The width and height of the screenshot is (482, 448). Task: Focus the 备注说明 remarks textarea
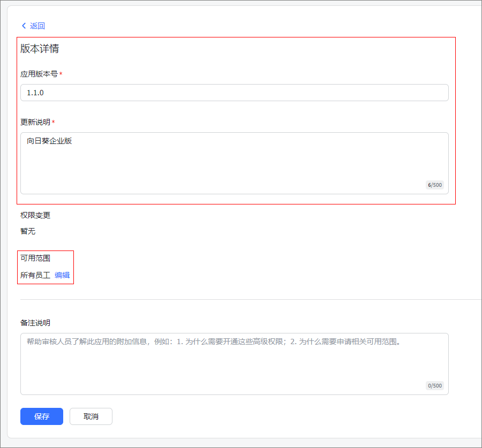click(x=234, y=364)
